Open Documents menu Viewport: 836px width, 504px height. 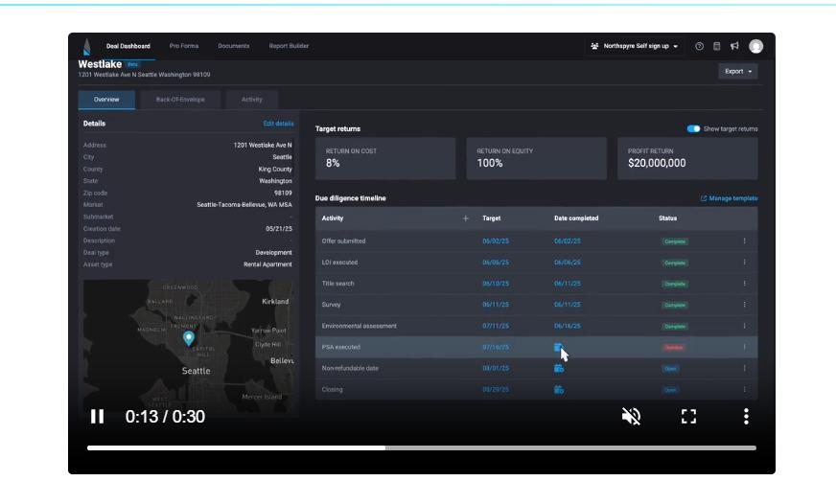click(x=234, y=46)
